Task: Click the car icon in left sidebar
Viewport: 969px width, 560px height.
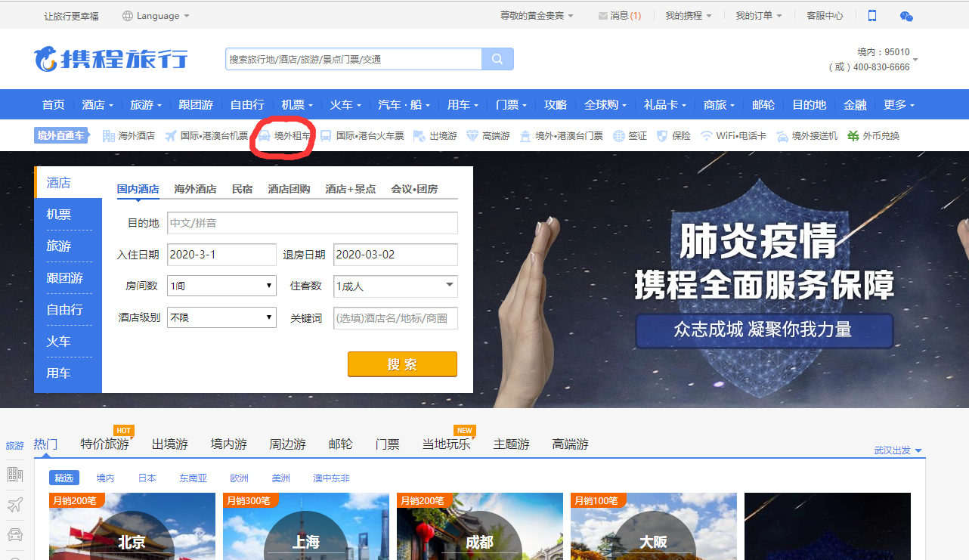Action: click(x=14, y=534)
